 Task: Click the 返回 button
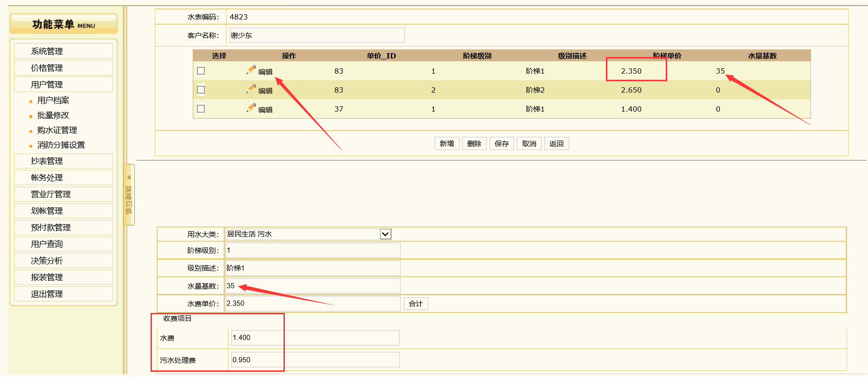(556, 143)
